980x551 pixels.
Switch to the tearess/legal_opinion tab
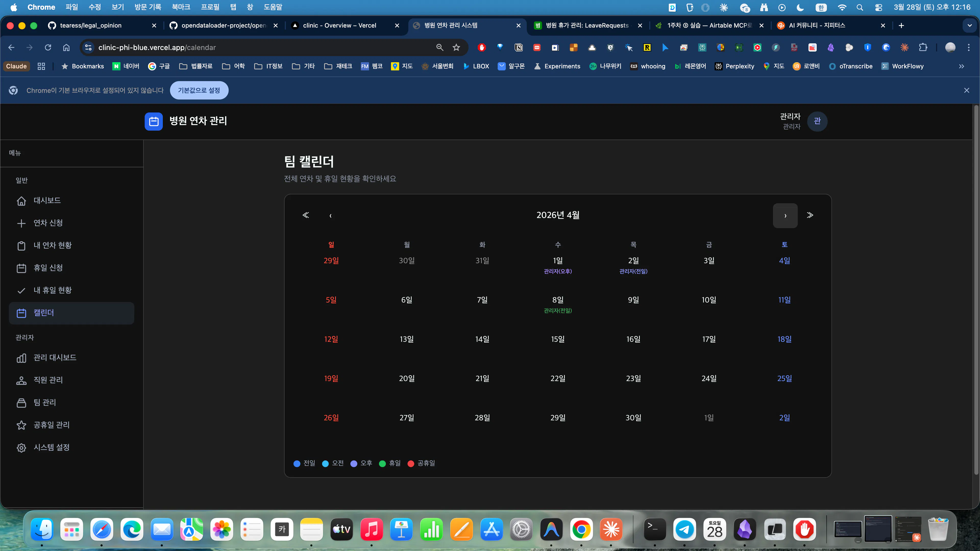(102, 26)
